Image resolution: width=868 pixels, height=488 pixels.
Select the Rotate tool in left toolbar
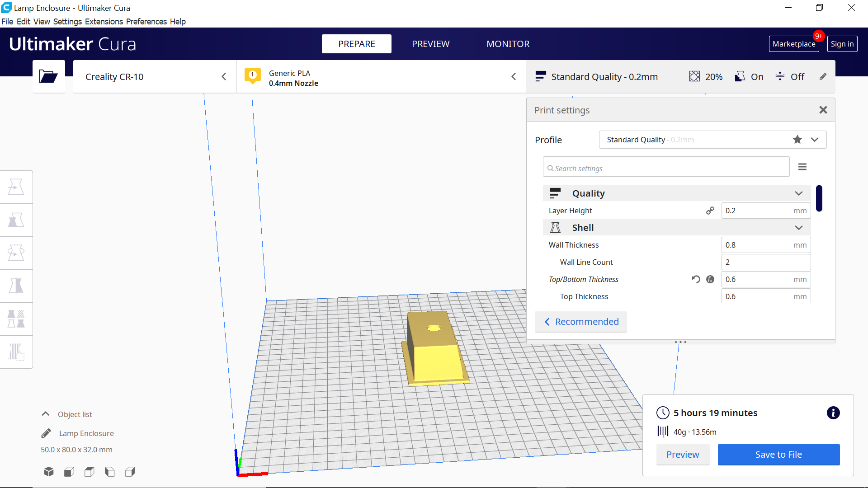16,253
